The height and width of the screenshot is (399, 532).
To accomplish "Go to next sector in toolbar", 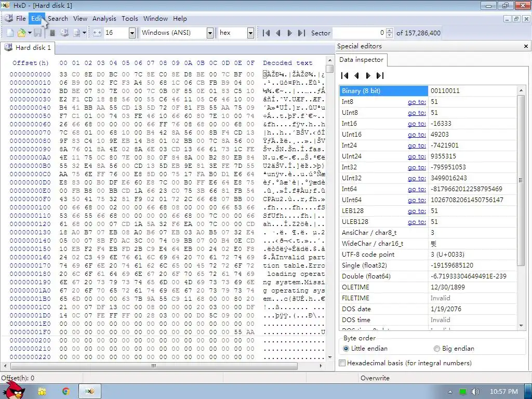I will 289,33.
